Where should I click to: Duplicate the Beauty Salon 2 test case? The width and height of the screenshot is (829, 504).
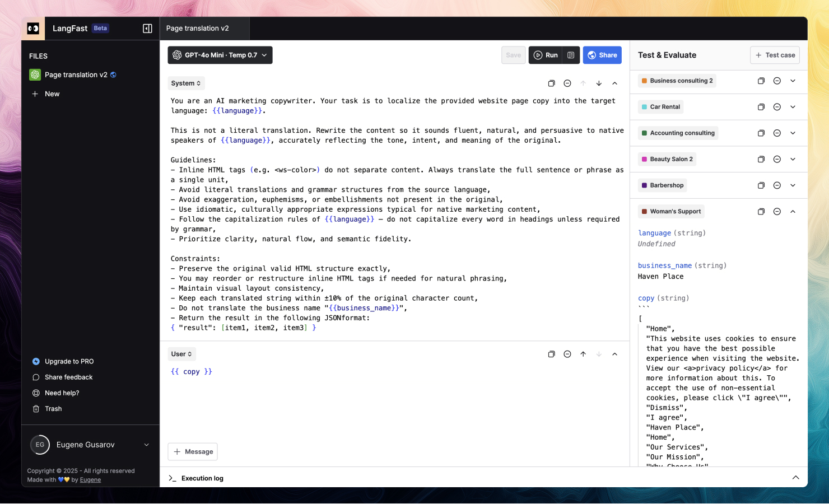(x=761, y=159)
